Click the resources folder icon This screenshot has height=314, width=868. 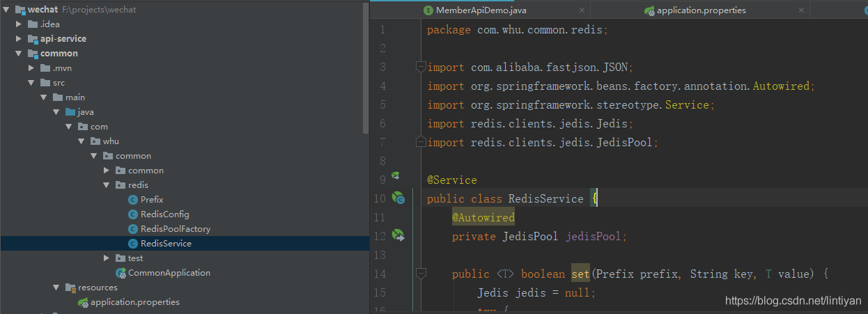click(x=70, y=288)
